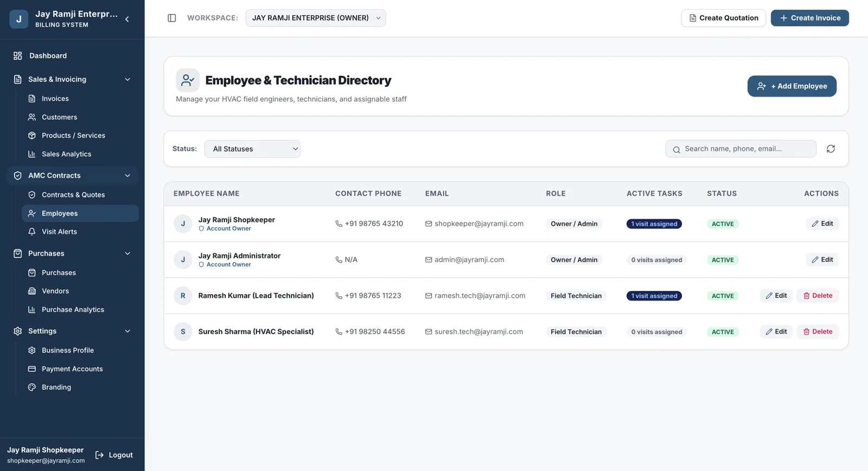This screenshot has width=868, height=471.
Task: Click the phone icon in Ramesh Kumar's row
Action: click(339, 296)
